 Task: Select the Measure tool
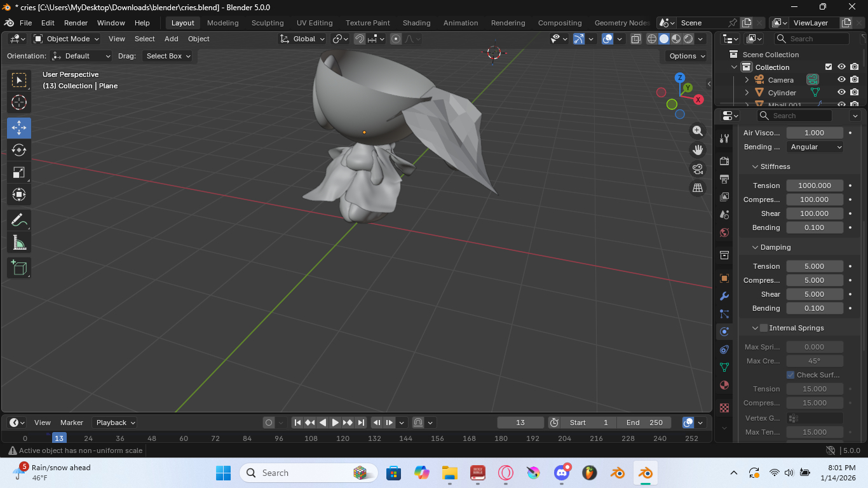pos(19,243)
